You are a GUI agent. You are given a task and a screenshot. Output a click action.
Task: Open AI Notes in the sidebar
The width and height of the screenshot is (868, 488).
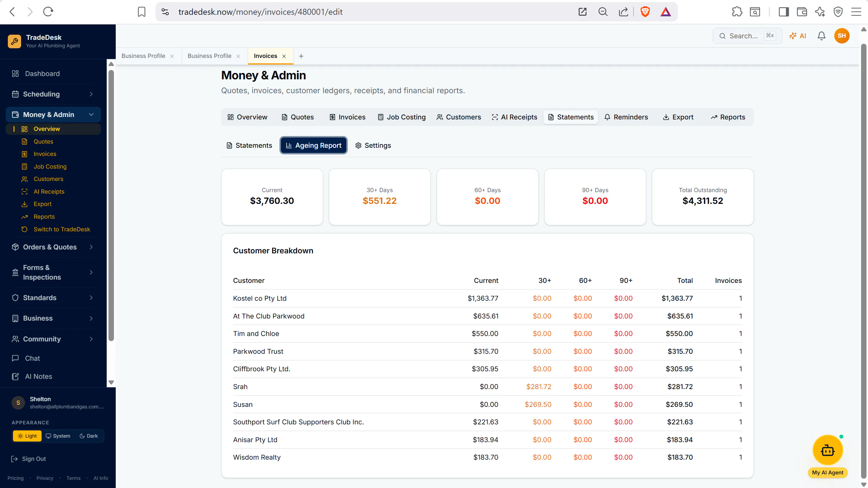coord(53,376)
